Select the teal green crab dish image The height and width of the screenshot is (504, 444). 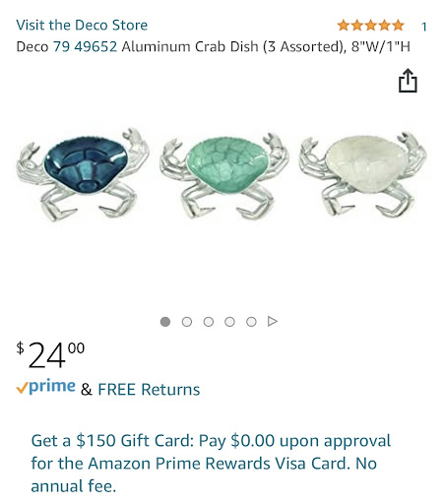(x=224, y=176)
